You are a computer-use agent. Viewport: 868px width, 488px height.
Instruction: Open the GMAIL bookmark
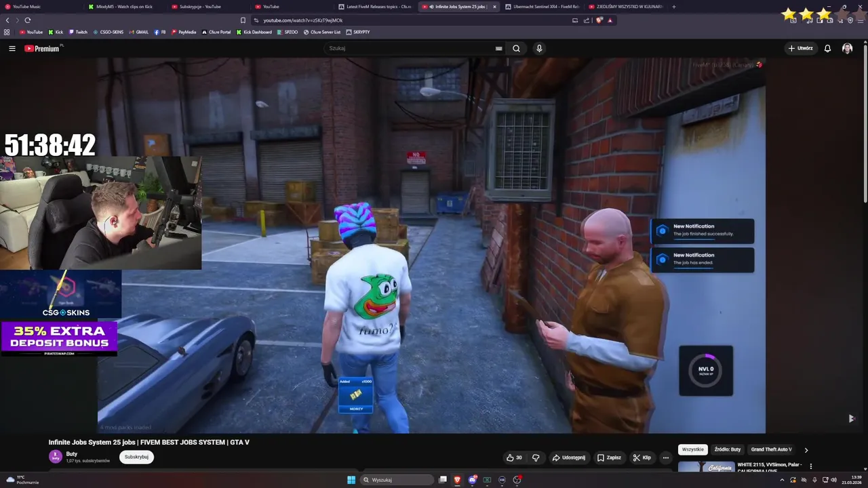click(x=139, y=32)
